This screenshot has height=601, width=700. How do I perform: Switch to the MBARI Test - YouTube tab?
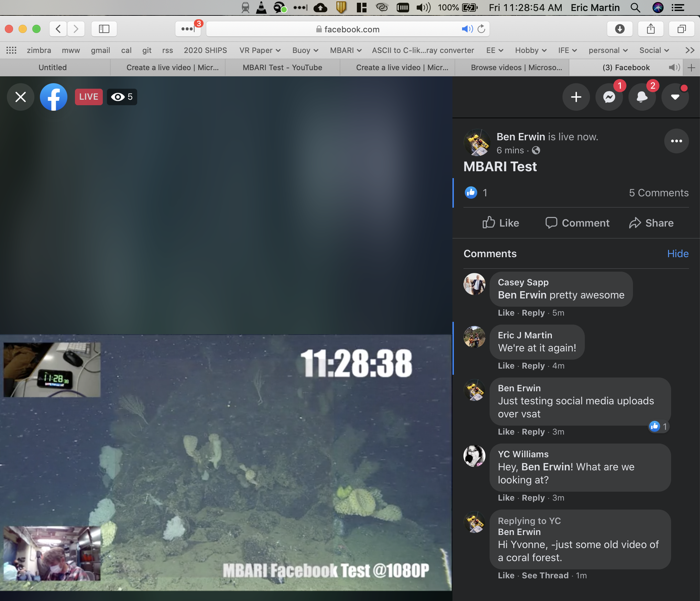point(282,67)
